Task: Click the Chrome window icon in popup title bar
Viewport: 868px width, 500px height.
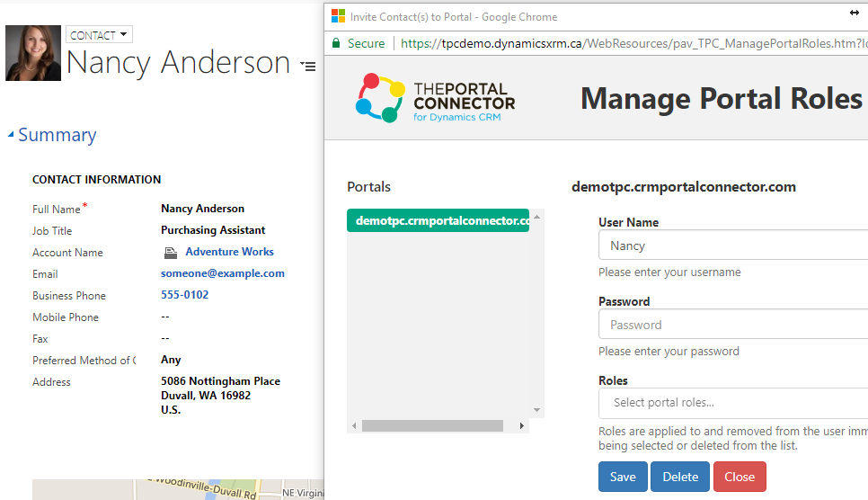Action: [338, 16]
